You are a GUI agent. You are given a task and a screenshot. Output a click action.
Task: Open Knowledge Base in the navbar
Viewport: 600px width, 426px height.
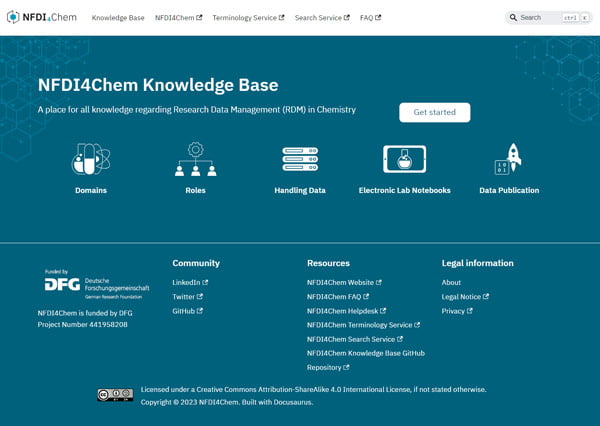tap(118, 18)
